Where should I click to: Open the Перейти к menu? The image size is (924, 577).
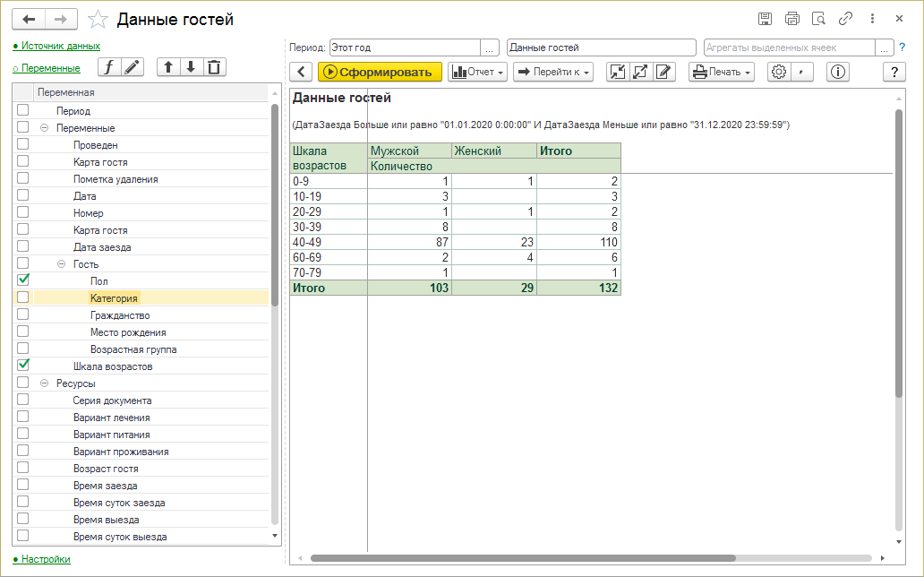point(553,73)
